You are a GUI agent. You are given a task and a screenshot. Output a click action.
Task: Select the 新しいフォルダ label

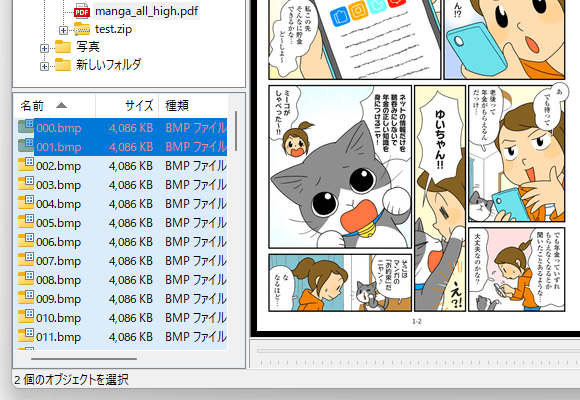(x=108, y=64)
